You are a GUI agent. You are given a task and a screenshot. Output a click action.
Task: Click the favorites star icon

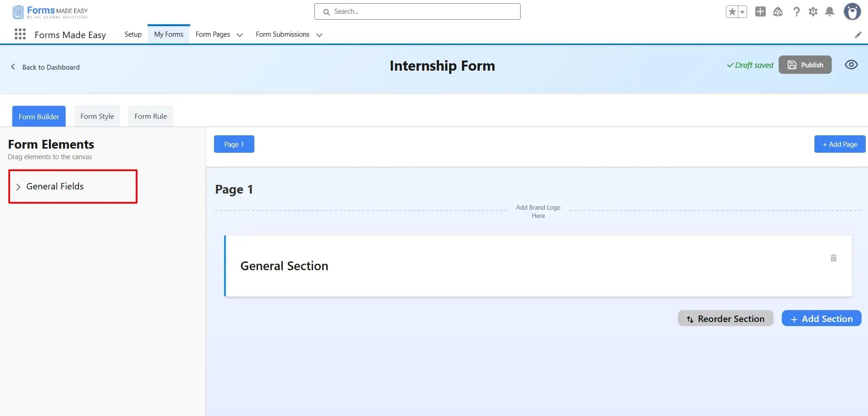tap(732, 12)
